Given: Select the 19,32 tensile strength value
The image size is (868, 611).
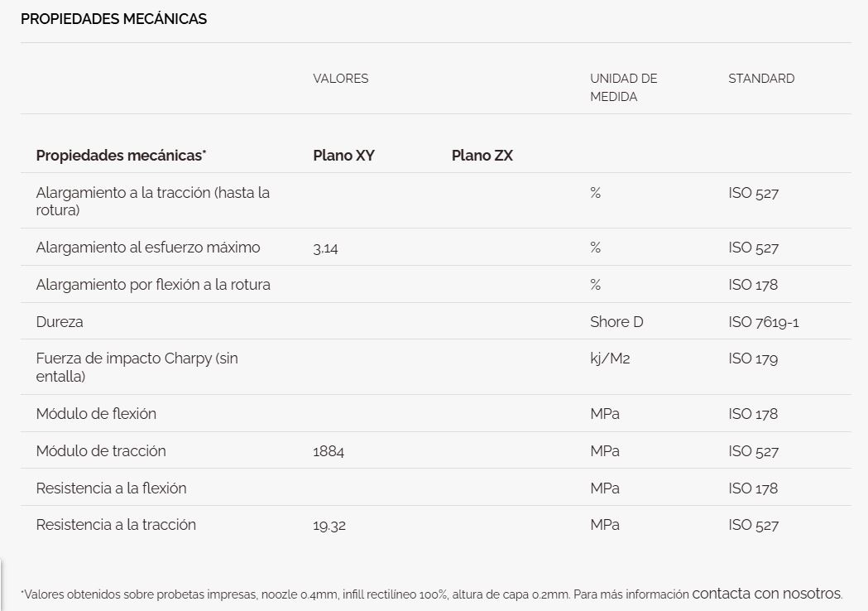Looking at the screenshot, I should pos(329,526).
